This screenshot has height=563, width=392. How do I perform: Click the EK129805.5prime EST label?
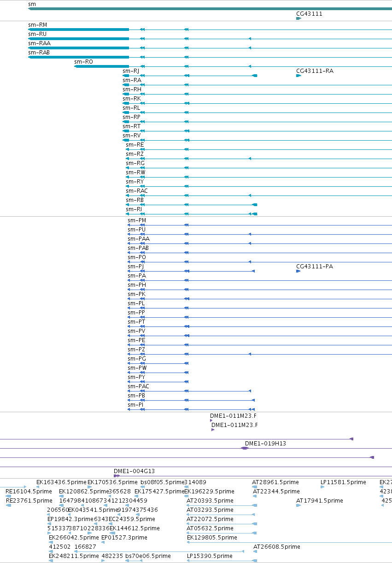211,538
